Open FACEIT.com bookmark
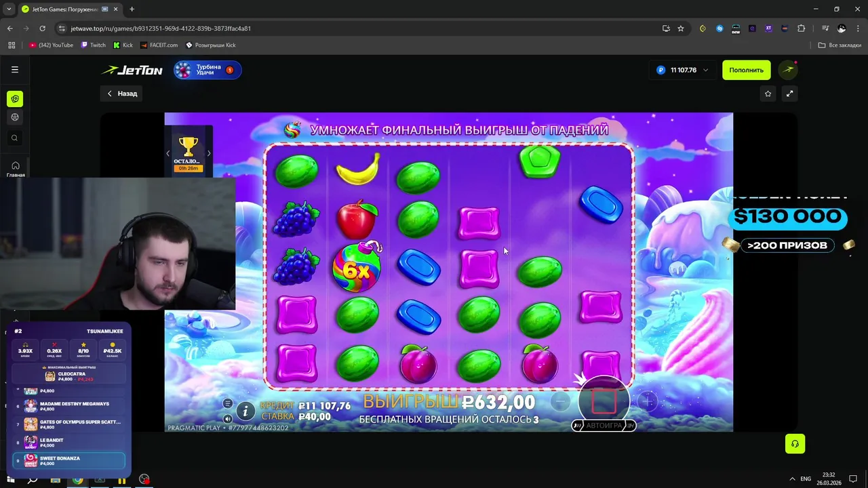The image size is (868, 488). 159,45
